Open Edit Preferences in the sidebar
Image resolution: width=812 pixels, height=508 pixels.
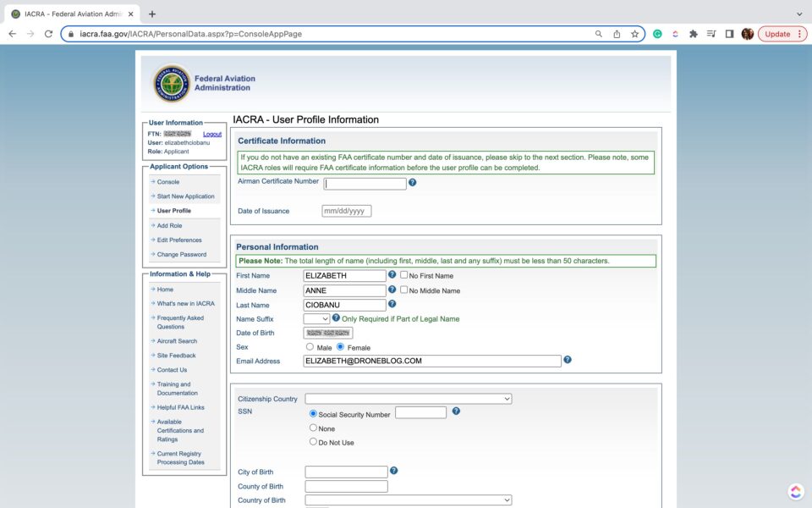pos(179,240)
